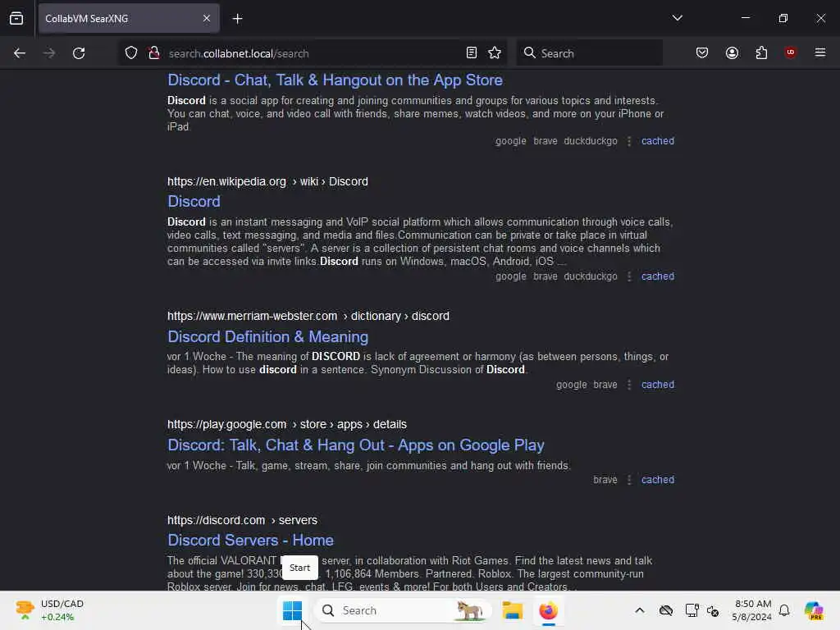
Task: Open clock showing 8:50 AM
Action: coord(752,610)
